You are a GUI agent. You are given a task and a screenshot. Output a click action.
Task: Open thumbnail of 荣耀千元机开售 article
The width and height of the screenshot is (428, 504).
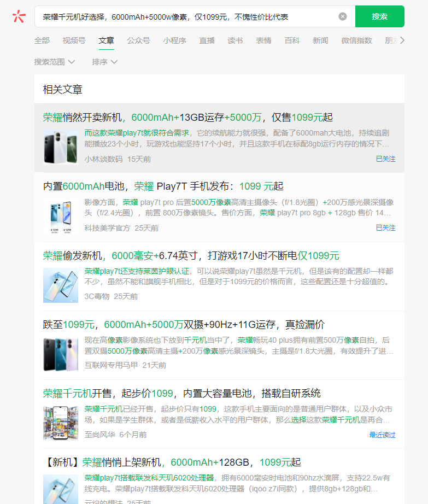[61, 423]
